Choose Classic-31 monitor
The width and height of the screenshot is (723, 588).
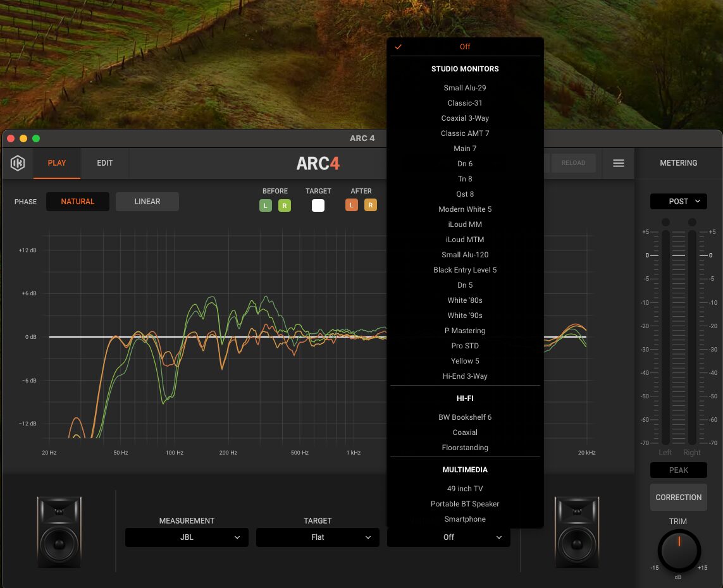[465, 103]
